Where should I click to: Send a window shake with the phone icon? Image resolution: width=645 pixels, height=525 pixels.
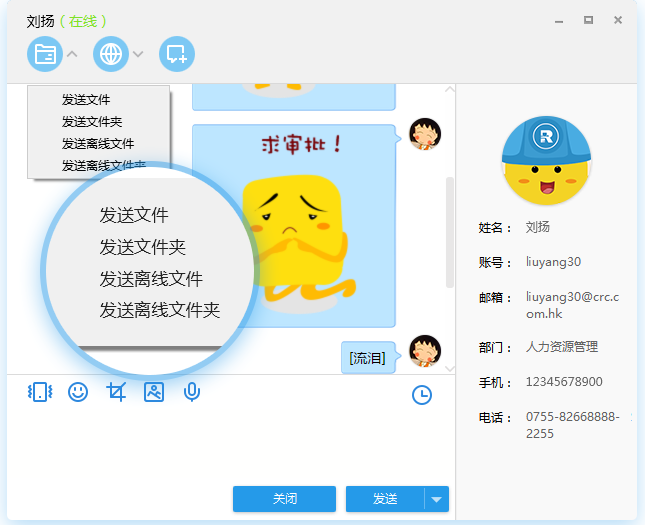tap(39, 392)
